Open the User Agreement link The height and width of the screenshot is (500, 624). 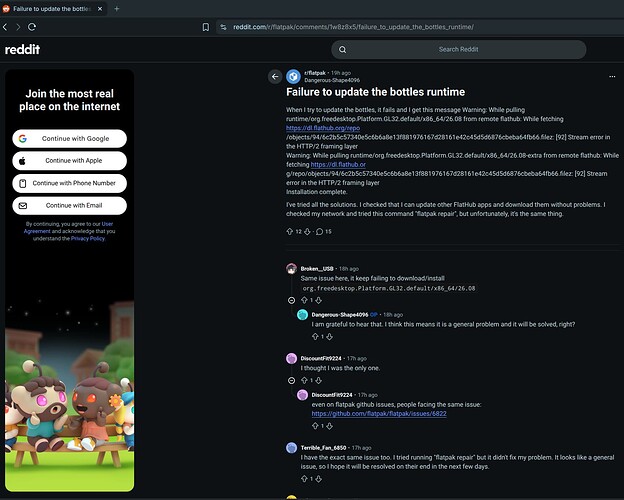(68, 227)
